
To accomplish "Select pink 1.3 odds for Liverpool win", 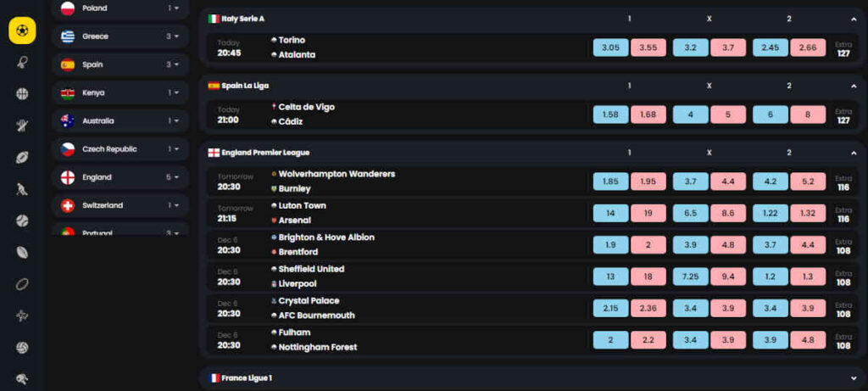I will point(808,276).
